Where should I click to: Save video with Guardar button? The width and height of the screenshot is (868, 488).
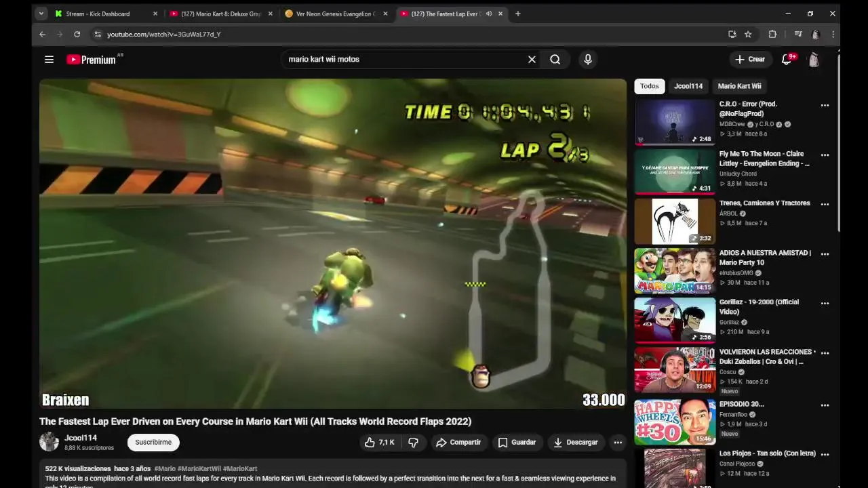pyautogui.click(x=517, y=443)
